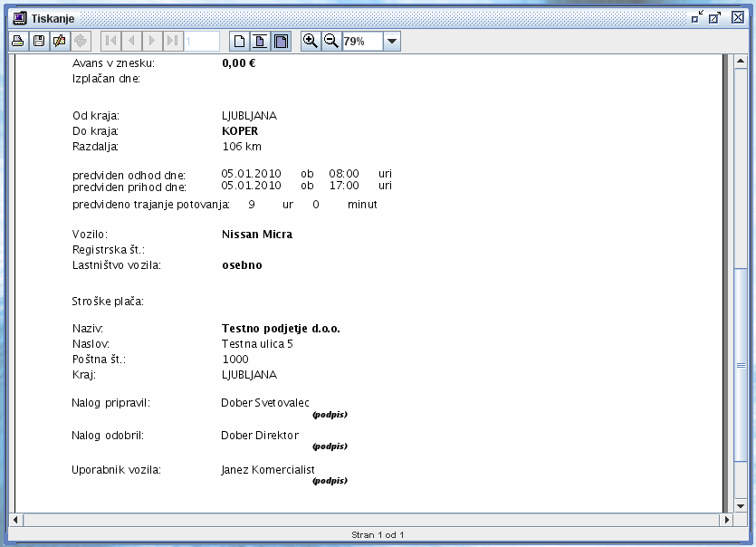Open the zoom percentage dropdown arrow
The width and height of the screenshot is (756, 547).
[x=391, y=41]
